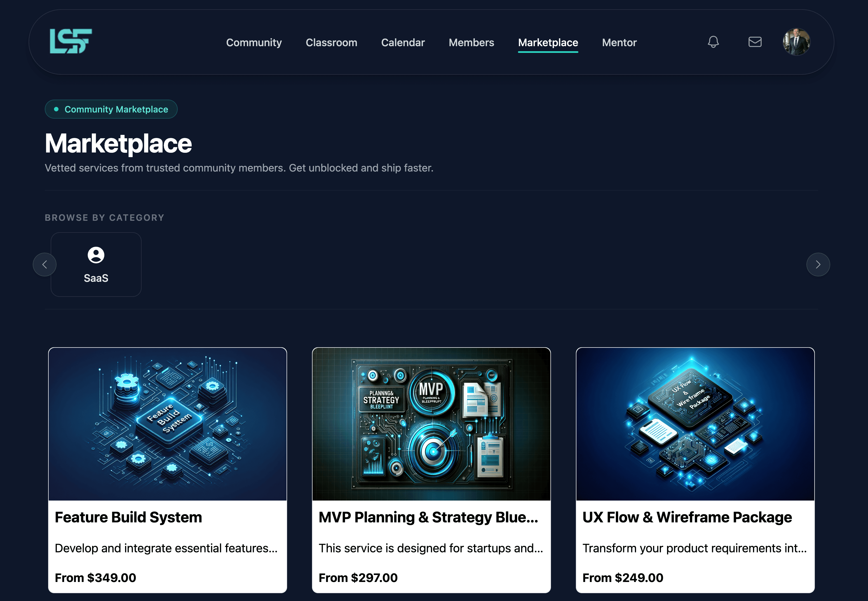Click the LSF logo icon

(71, 41)
